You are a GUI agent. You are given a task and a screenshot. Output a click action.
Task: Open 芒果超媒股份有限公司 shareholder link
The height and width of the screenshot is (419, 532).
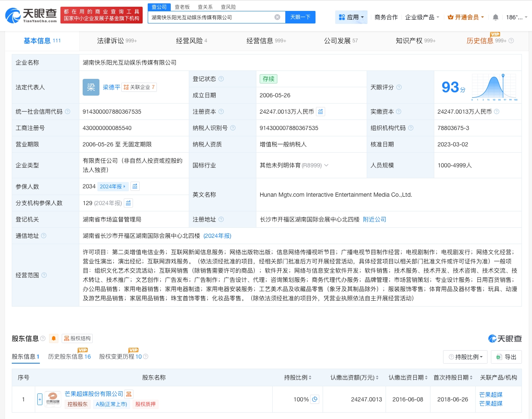94,394
